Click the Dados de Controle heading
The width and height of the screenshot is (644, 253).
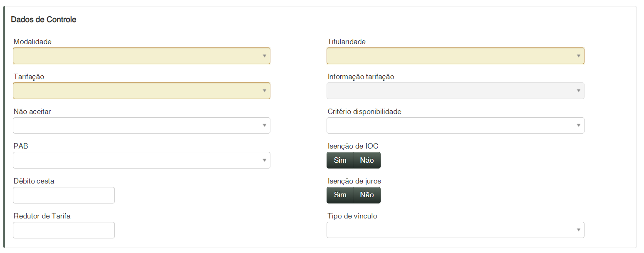click(44, 20)
